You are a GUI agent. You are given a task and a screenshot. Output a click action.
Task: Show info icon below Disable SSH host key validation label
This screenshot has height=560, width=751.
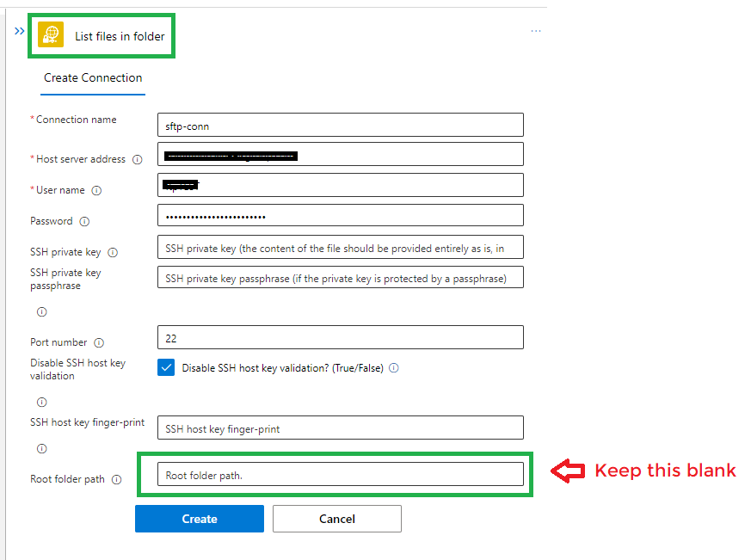(x=42, y=402)
